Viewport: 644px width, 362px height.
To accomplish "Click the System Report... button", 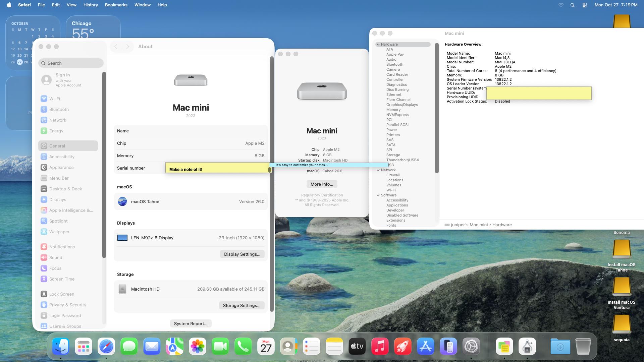I will (x=191, y=323).
